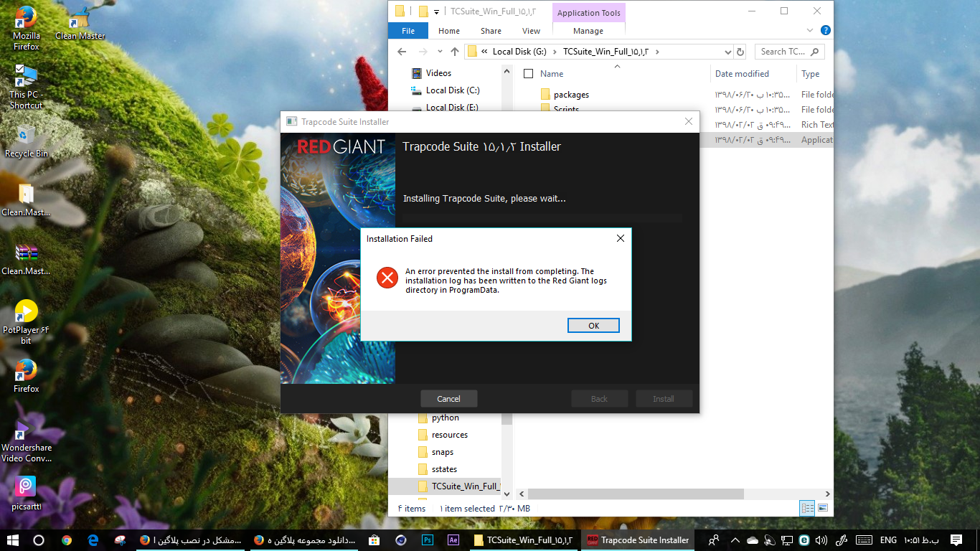This screenshot has height=551, width=980.
Task: Switch the file list to large icons view
Action: pos(822,508)
